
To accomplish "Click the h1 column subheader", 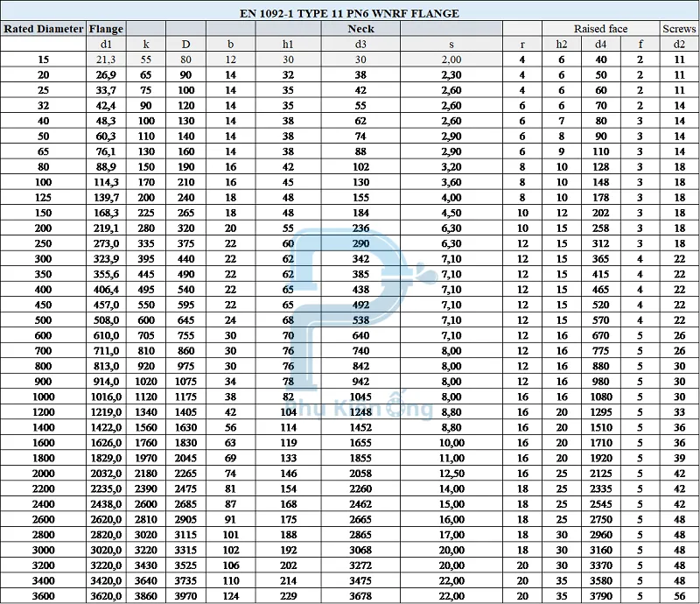I will pyautogui.click(x=288, y=44).
